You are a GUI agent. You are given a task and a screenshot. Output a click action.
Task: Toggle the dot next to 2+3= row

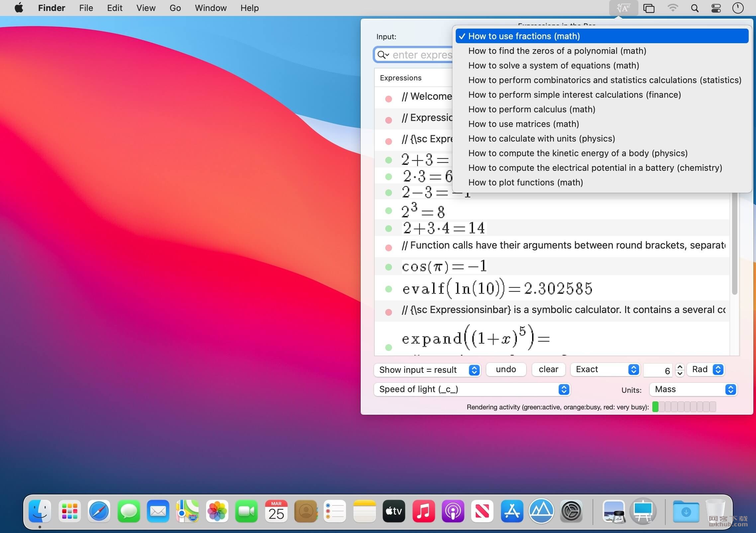(x=388, y=160)
